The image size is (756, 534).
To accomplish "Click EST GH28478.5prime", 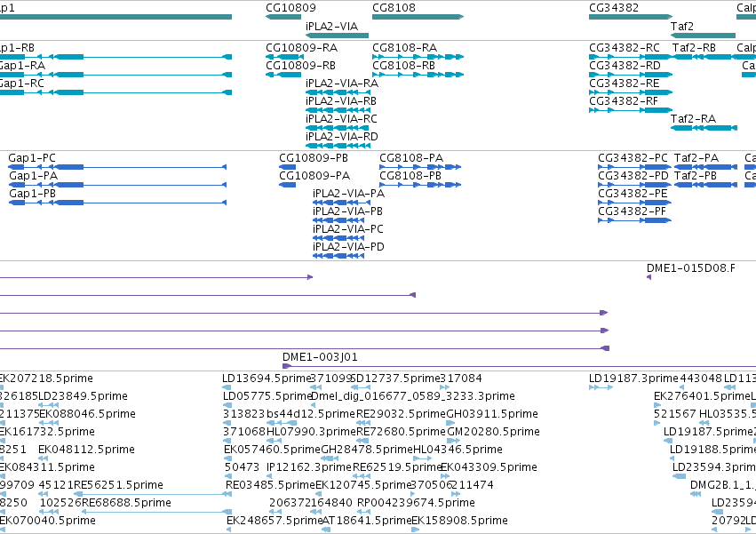I will (x=367, y=450).
